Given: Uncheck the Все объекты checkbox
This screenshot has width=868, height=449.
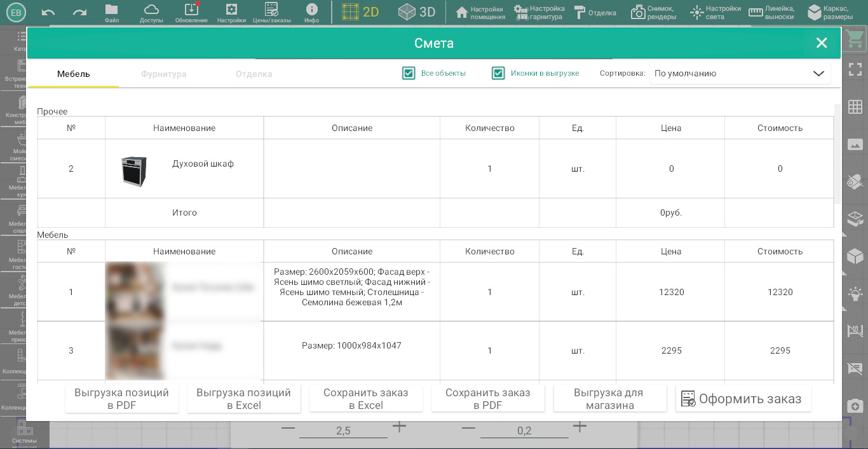Looking at the screenshot, I should (x=409, y=74).
